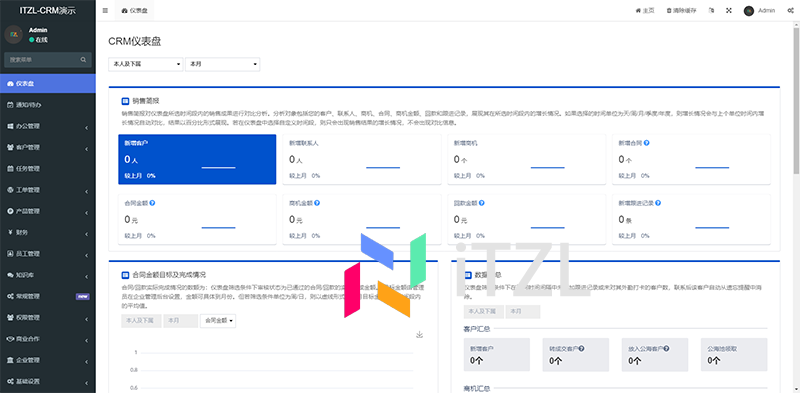Select the 新增合同 card

point(691,159)
